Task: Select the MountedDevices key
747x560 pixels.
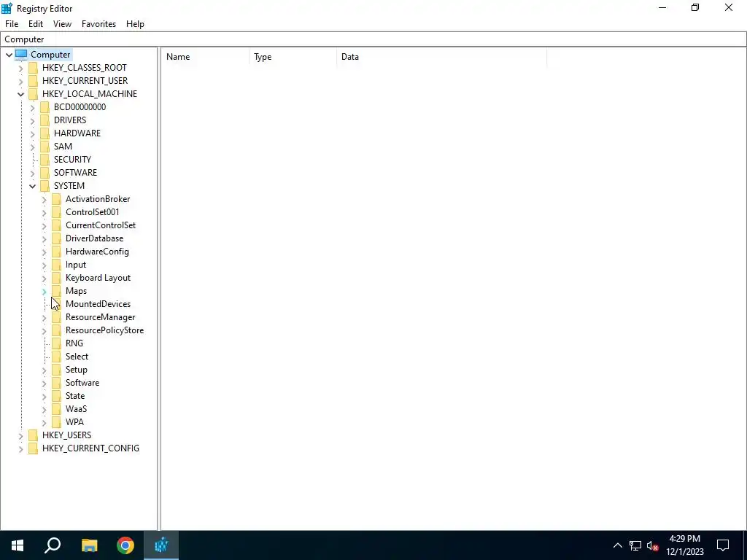Action: coord(98,304)
